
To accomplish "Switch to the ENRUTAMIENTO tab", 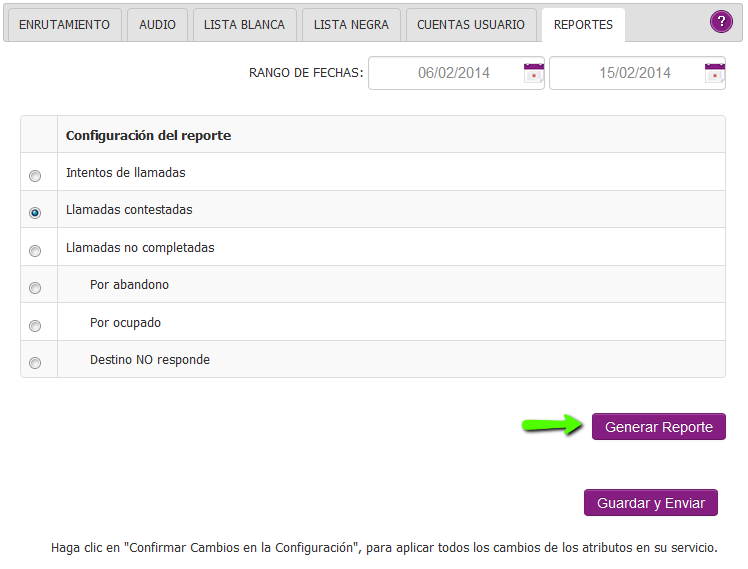I will (x=64, y=25).
